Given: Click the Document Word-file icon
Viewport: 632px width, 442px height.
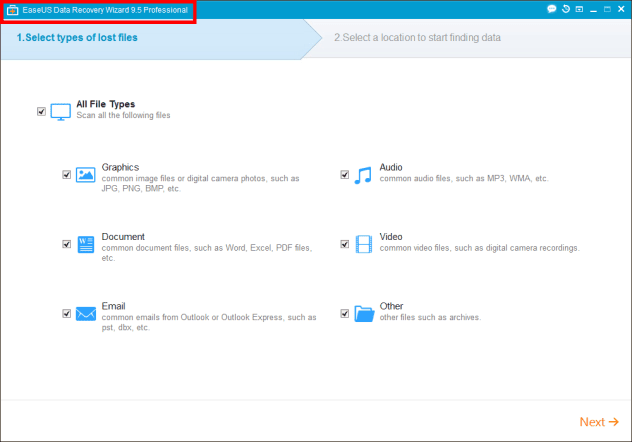Looking at the screenshot, I should point(85,245).
